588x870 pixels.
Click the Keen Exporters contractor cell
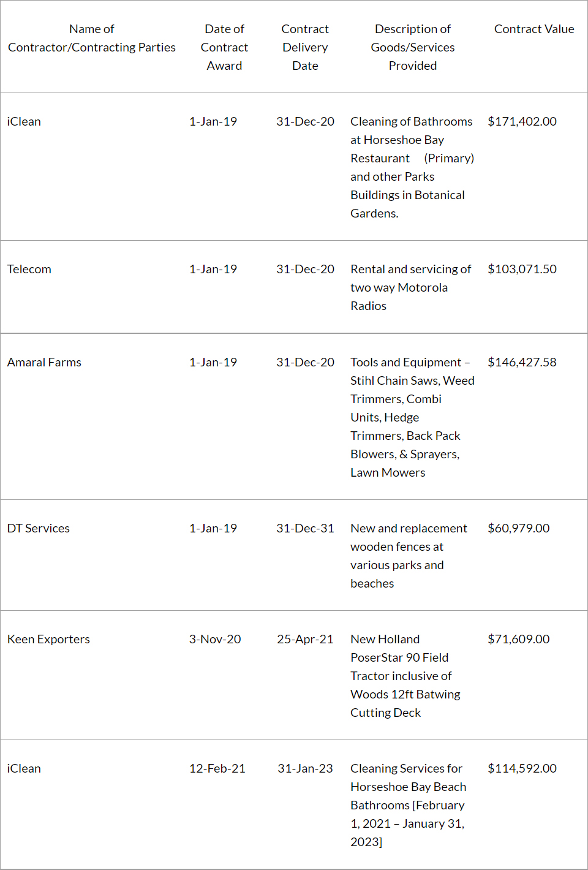[48, 639]
